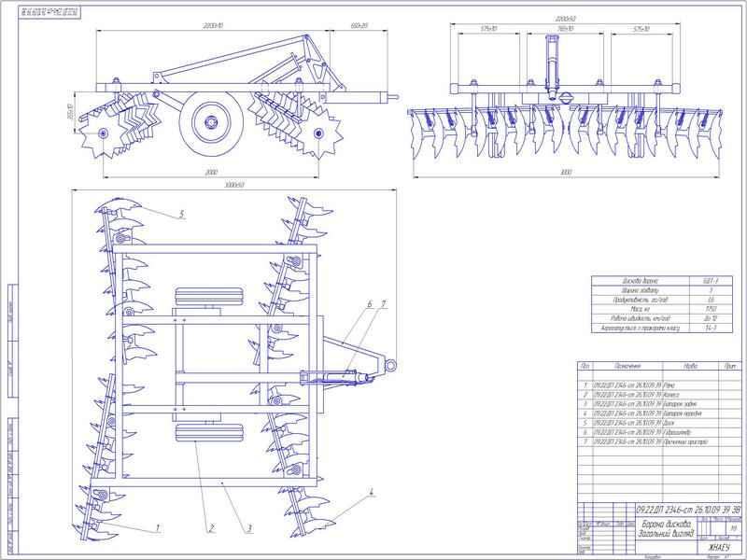Click the "Батарея передня" part name
Image resolution: width=747 pixels, height=560 pixels.
coord(683,413)
